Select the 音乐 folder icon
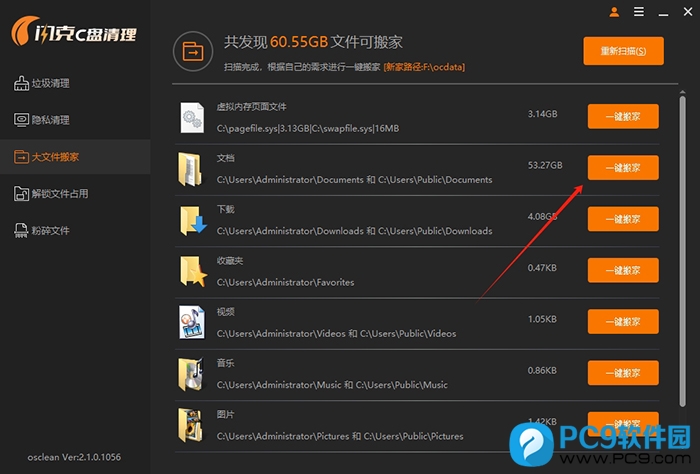Image resolution: width=700 pixels, height=474 pixels. point(192,374)
